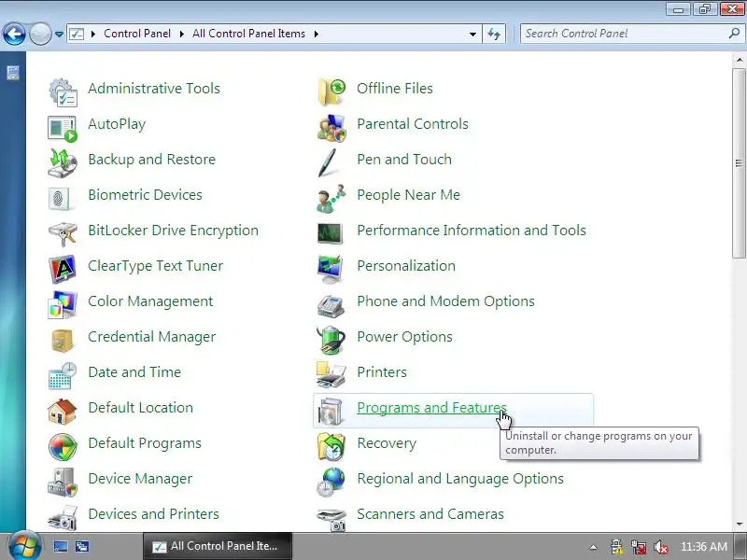This screenshot has width=747, height=560.
Task: Open BitLocker Drive Encryption keys icon
Action: click(x=63, y=233)
